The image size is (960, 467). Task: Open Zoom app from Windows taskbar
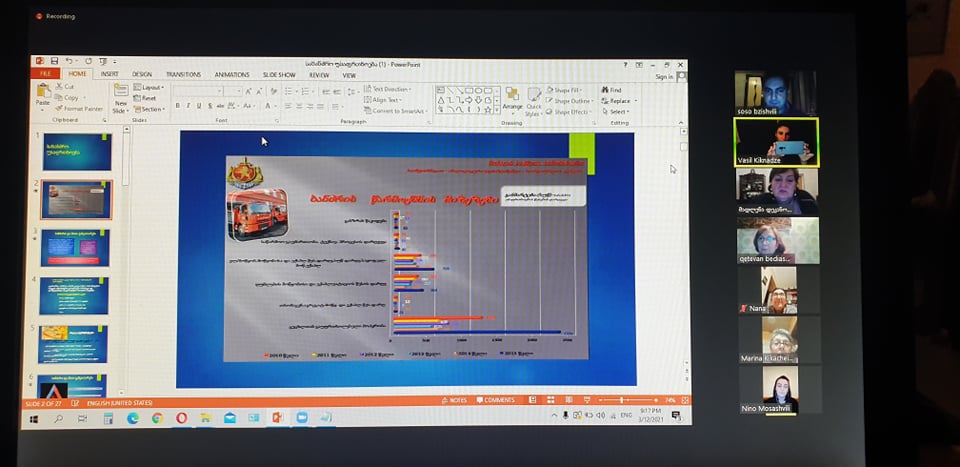point(302,417)
